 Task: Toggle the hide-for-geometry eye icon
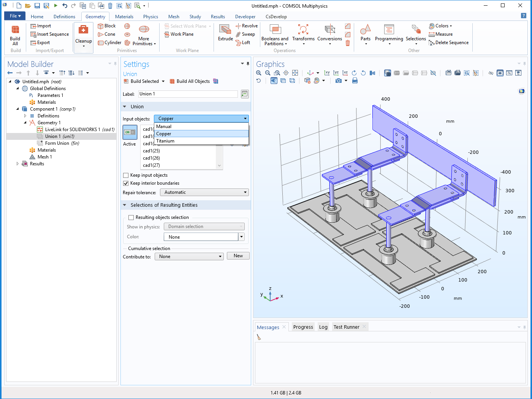pyautogui.click(x=491, y=73)
